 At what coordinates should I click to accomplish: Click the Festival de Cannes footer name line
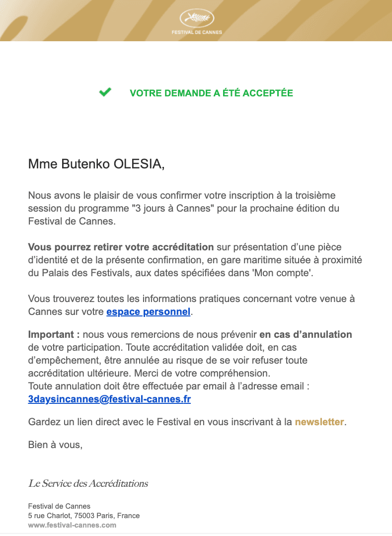[59, 506]
